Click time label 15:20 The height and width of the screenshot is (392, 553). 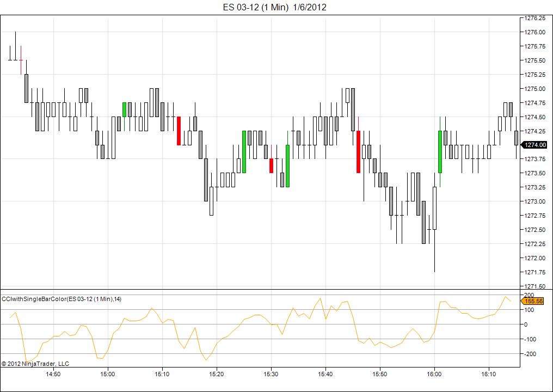pos(217,373)
